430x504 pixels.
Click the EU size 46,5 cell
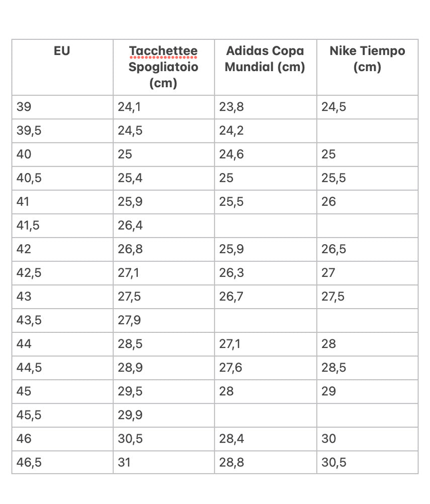click(x=62, y=462)
